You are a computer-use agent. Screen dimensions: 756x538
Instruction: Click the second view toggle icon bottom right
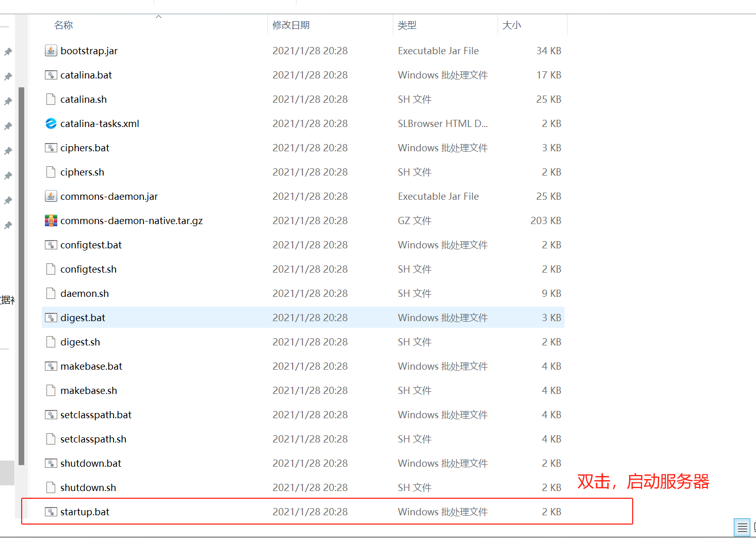753,527
